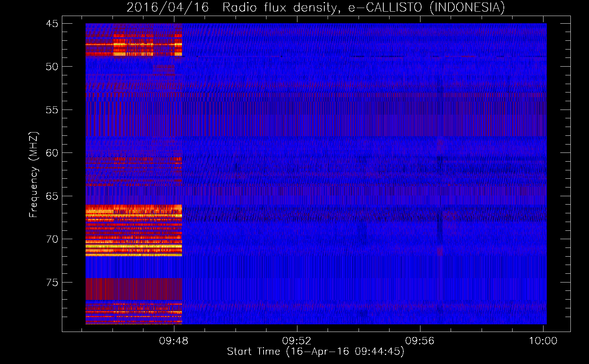Click the plot title 'Radio flux density, e-CALLISTO (INDONESIA)'
The image size is (589, 364).
(x=364, y=7)
